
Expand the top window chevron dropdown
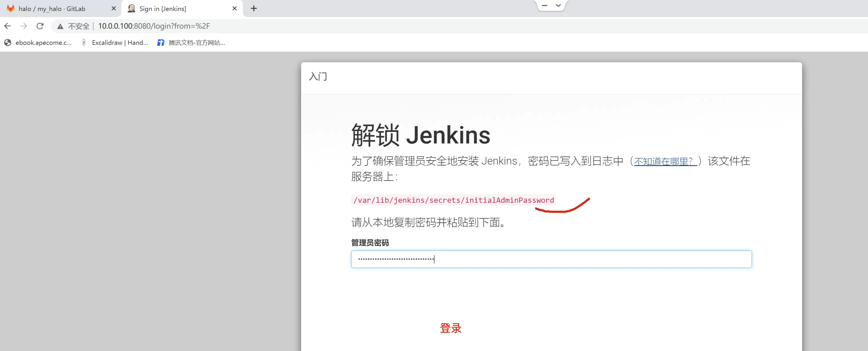point(558,6)
